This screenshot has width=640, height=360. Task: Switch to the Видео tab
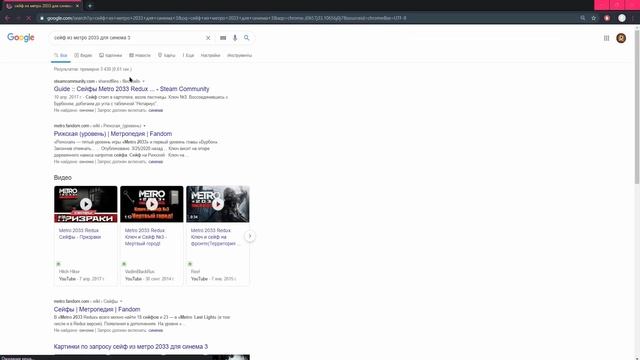[x=83, y=55]
